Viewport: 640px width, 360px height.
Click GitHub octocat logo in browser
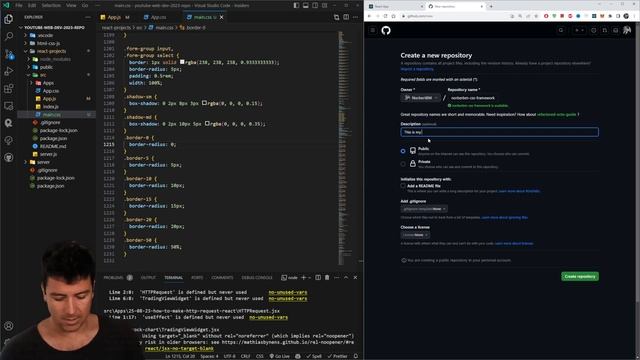click(386, 30)
